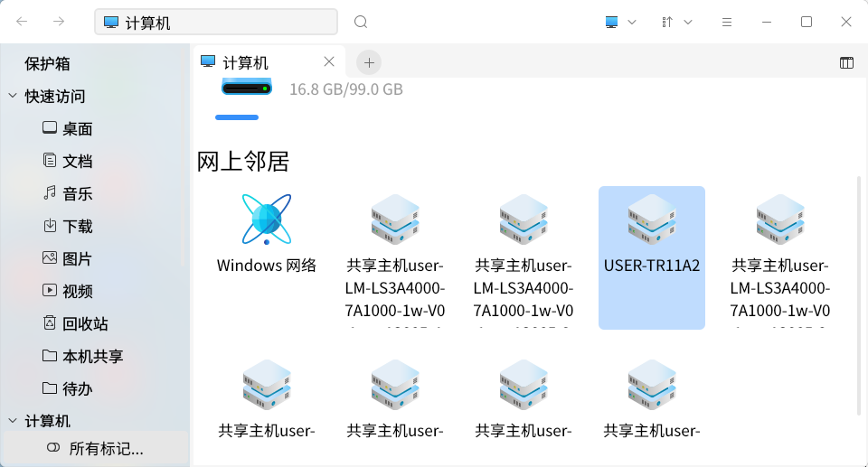
Task: Go back with the left arrow button
Action: [22, 22]
